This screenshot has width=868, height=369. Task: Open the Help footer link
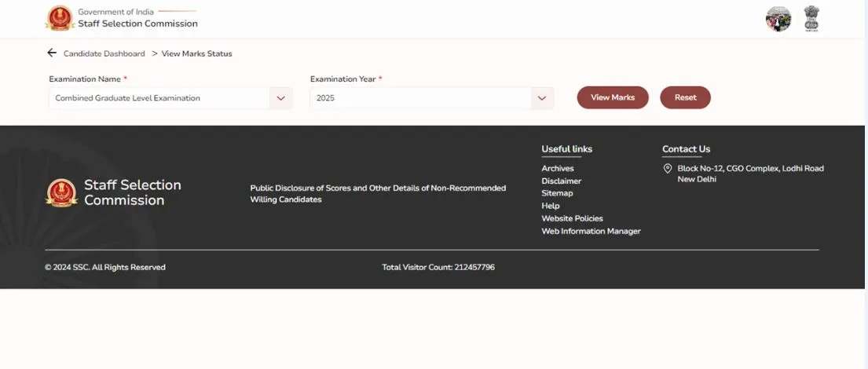(550, 206)
